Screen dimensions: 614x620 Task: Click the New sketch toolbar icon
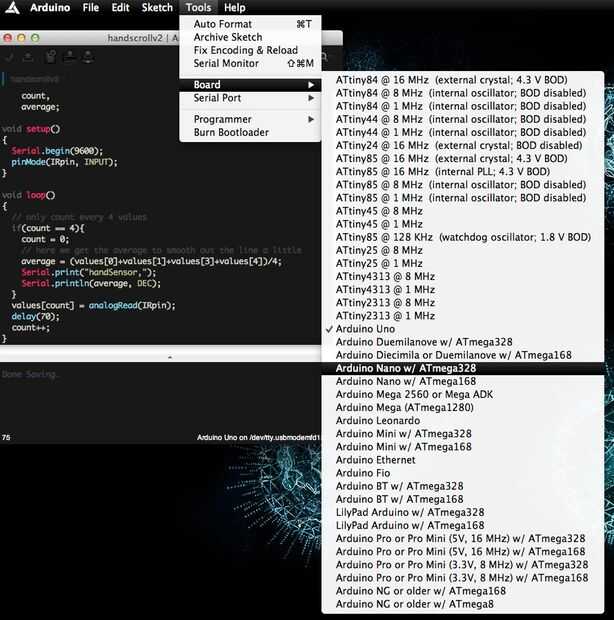click(x=51, y=57)
